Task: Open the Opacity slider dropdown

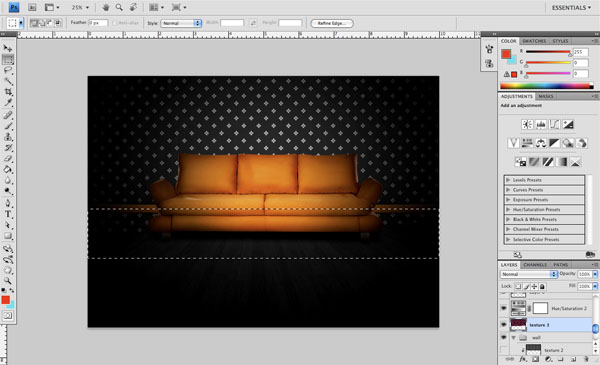Action: point(595,274)
